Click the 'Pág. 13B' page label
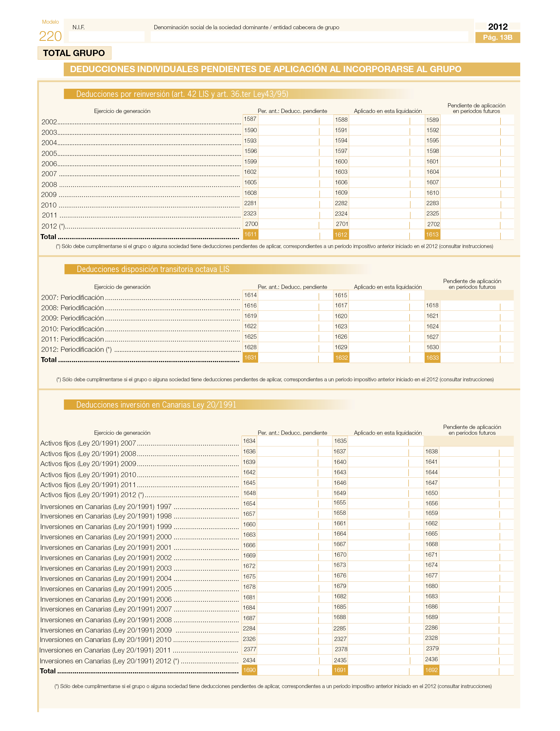 click(497, 37)
